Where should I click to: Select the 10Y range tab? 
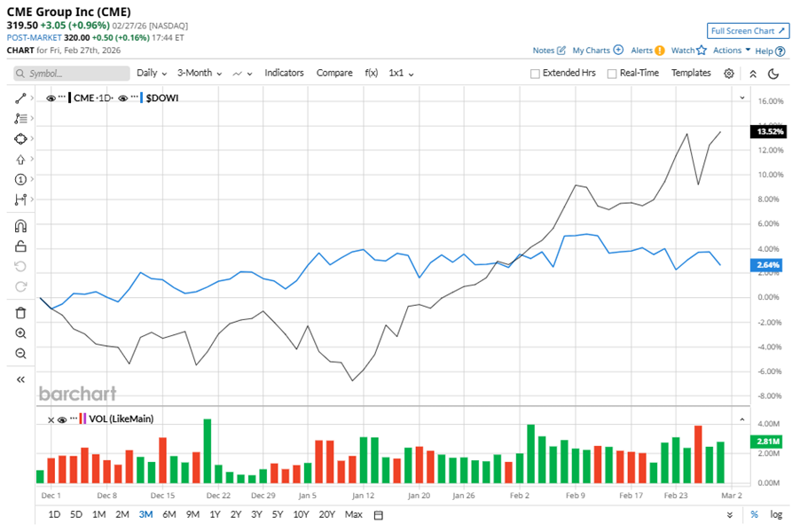click(x=301, y=514)
